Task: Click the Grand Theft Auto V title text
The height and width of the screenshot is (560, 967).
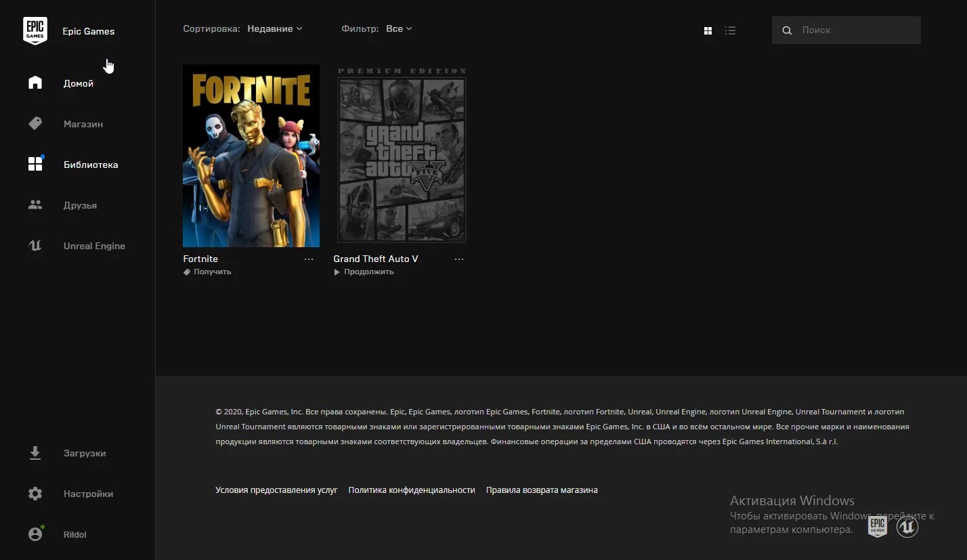Action: pos(376,259)
